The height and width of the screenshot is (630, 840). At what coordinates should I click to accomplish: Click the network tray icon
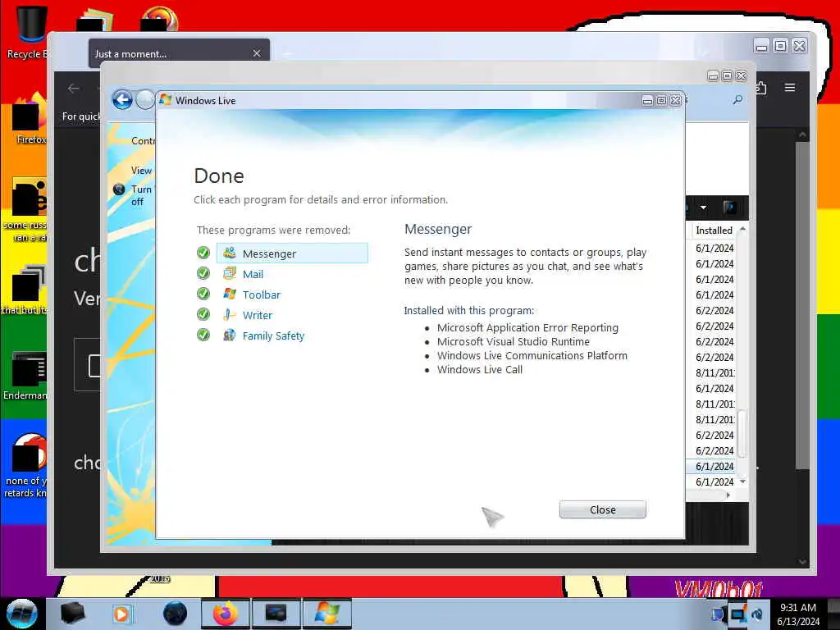[737, 614]
